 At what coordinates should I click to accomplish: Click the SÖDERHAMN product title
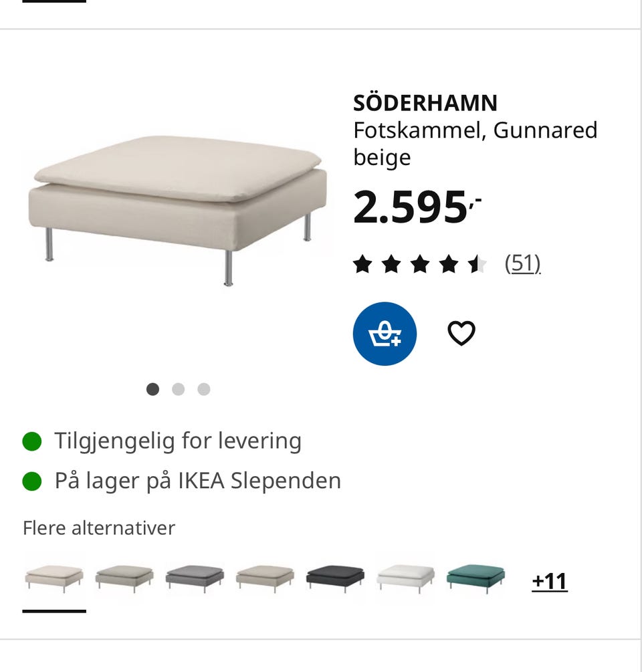[425, 102]
